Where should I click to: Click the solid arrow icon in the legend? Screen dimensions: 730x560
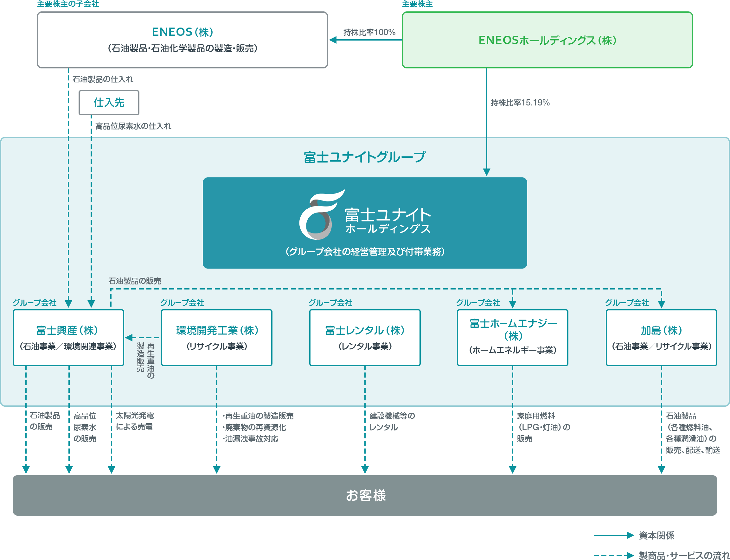614,535
